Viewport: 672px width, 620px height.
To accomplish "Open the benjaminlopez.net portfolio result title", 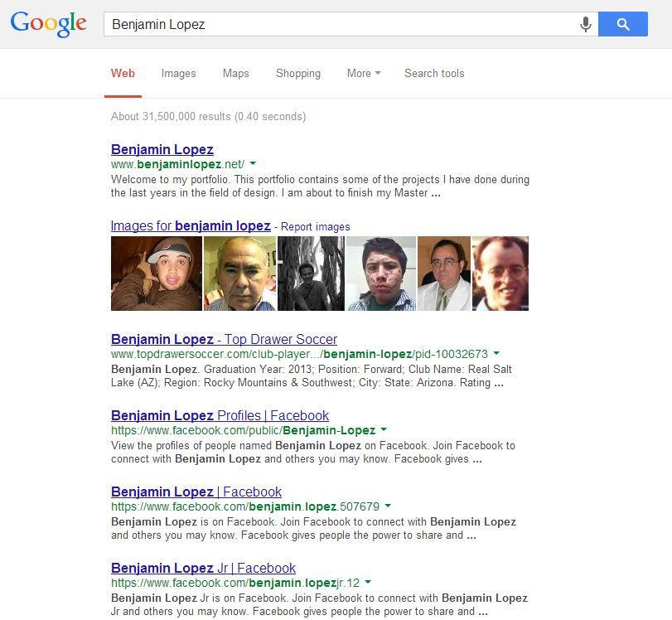I will click(162, 150).
